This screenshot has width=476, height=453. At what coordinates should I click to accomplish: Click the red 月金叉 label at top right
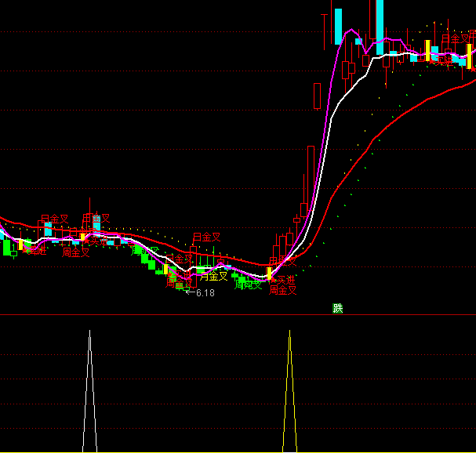click(455, 38)
